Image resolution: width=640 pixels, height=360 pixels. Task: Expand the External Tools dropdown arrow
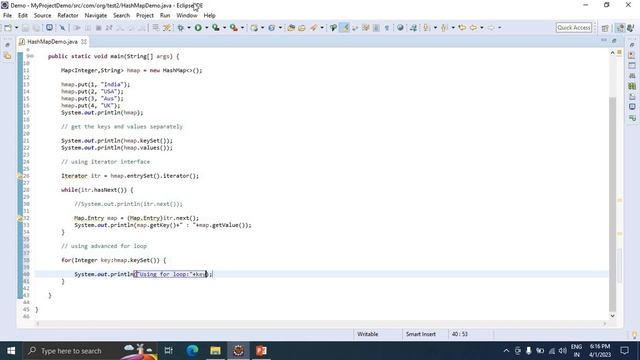click(x=242, y=28)
